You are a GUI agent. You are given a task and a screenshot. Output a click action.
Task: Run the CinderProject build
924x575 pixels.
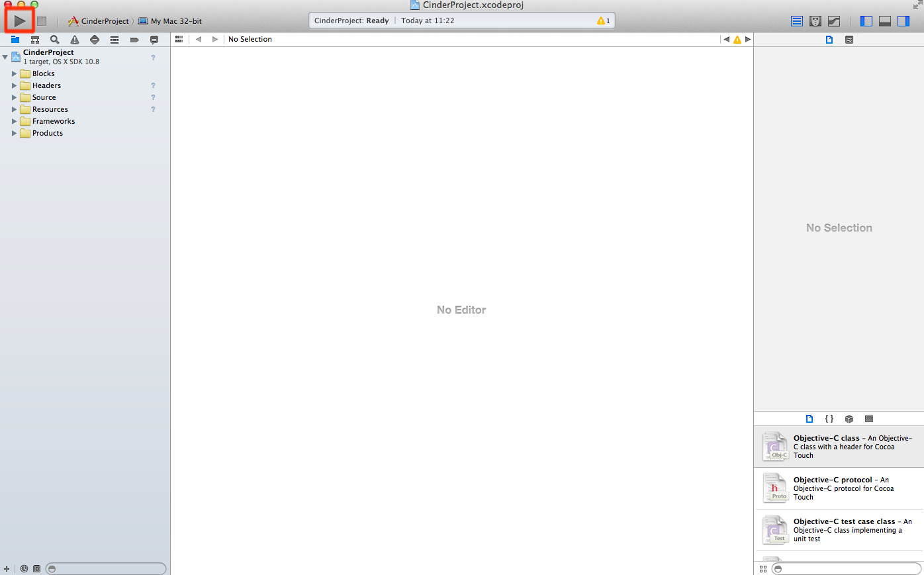[x=20, y=21]
